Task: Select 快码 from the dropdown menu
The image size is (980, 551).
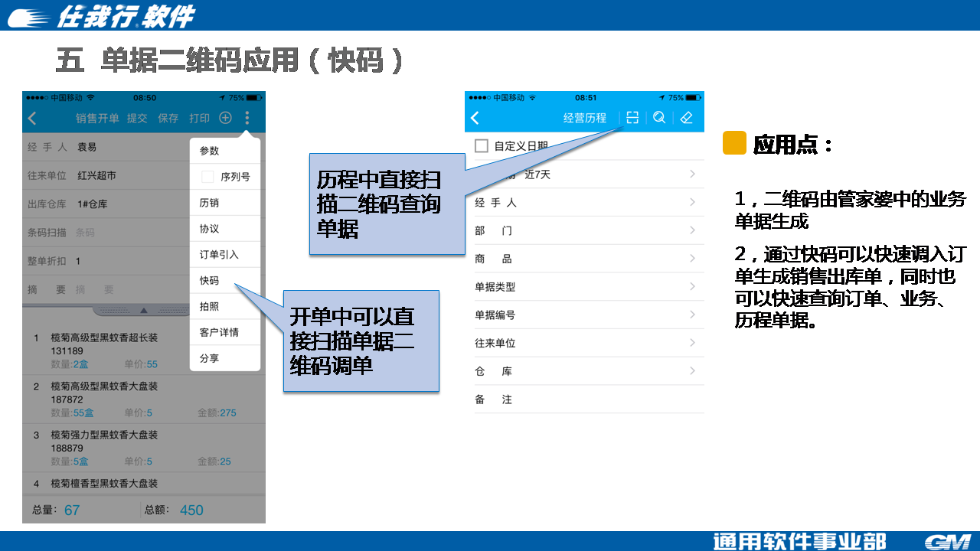Action: point(210,281)
